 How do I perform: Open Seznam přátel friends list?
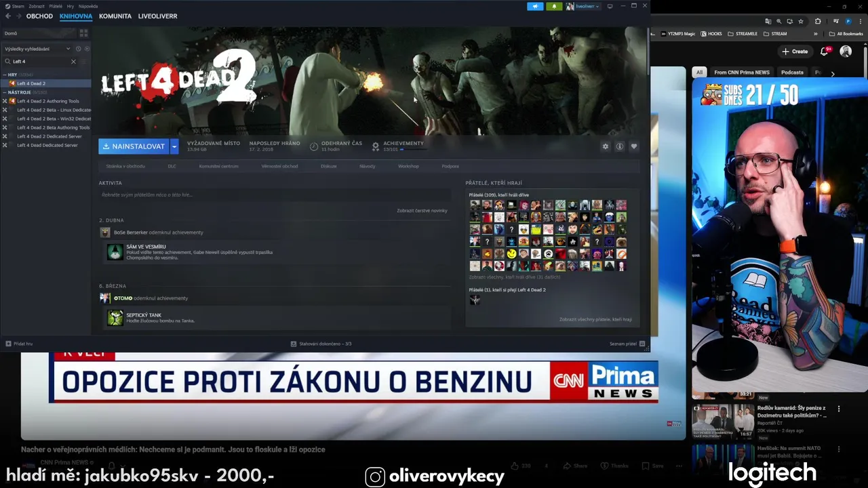point(627,344)
